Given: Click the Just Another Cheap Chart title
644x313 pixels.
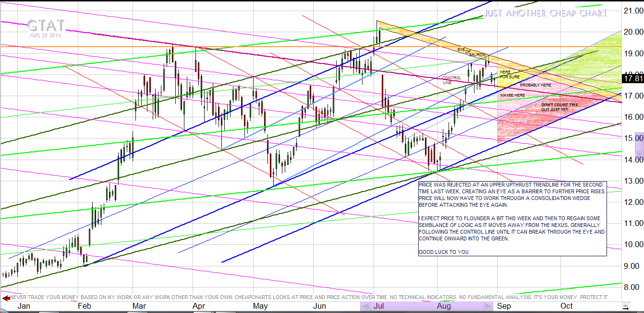Looking at the screenshot, I should pyautogui.click(x=545, y=13).
